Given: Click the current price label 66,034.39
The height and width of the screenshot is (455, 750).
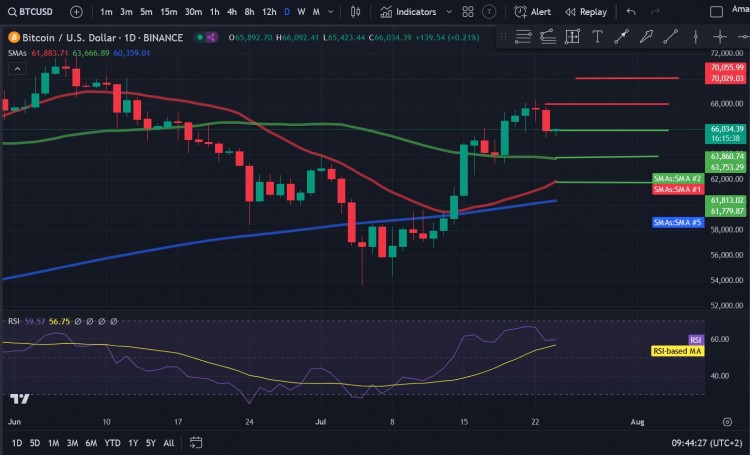Looking at the screenshot, I should tap(727, 129).
